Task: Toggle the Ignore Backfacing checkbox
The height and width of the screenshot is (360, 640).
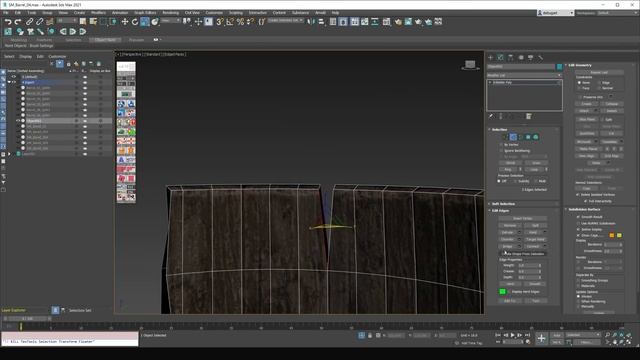Action: coord(501,151)
